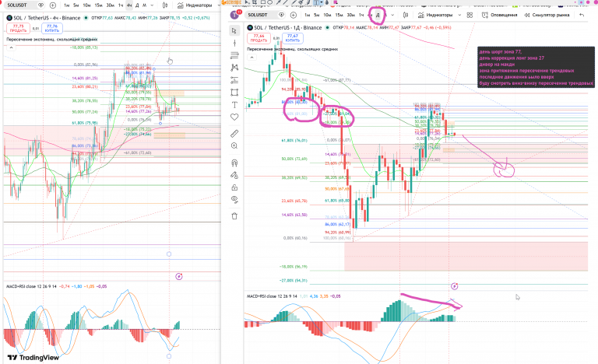The width and height of the screenshot is (598, 364).
Task: Open candlestick chart type in right window
Action: 406,15
